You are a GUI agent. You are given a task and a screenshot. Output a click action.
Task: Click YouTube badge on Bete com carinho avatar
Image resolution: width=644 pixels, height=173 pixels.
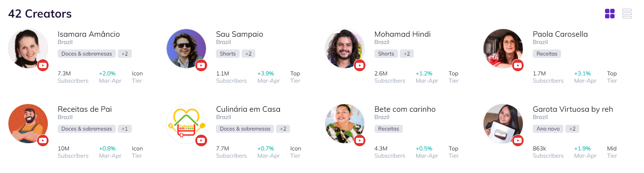(360, 140)
